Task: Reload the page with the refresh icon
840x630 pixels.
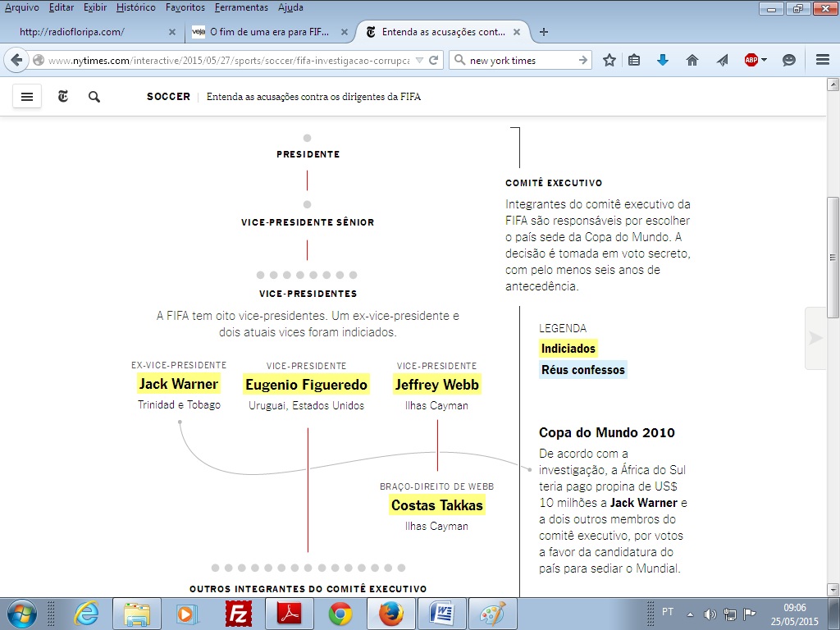Action: click(x=433, y=60)
